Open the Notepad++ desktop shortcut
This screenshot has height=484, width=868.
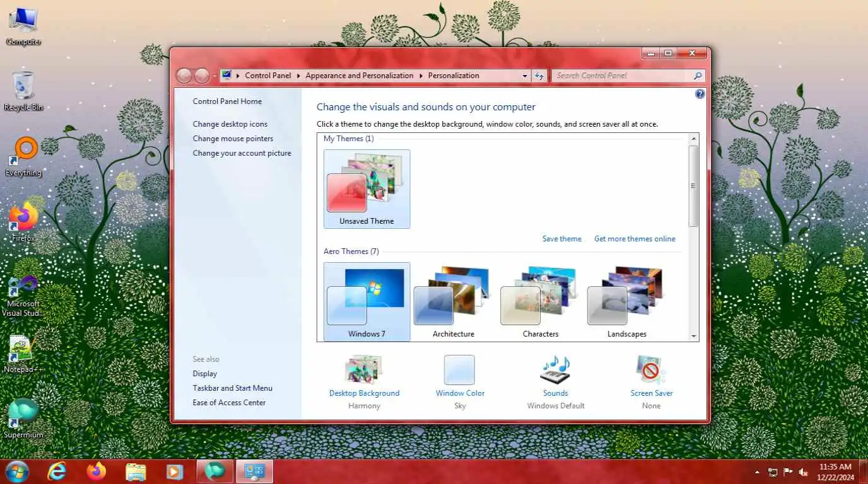[x=23, y=354]
